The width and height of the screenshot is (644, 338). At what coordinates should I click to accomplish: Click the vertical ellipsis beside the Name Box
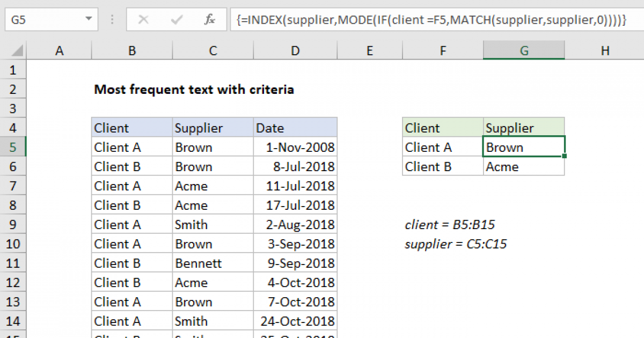(112, 19)
